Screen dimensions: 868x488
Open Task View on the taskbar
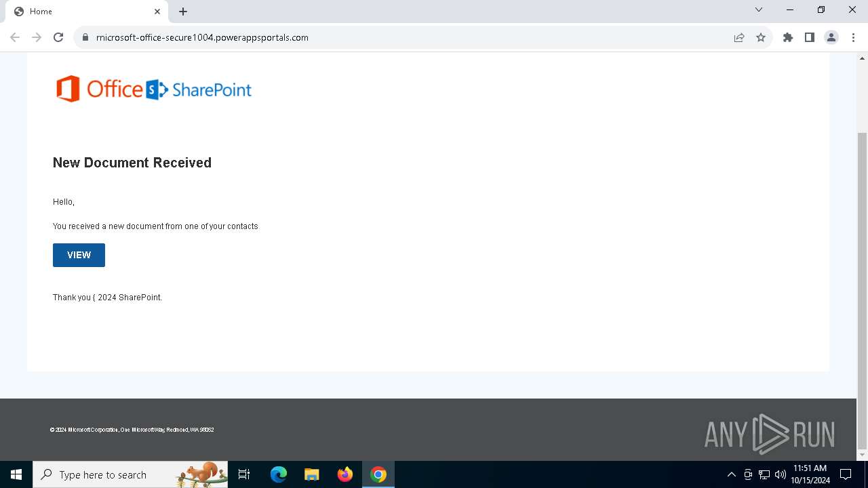(x=244, y=474)
